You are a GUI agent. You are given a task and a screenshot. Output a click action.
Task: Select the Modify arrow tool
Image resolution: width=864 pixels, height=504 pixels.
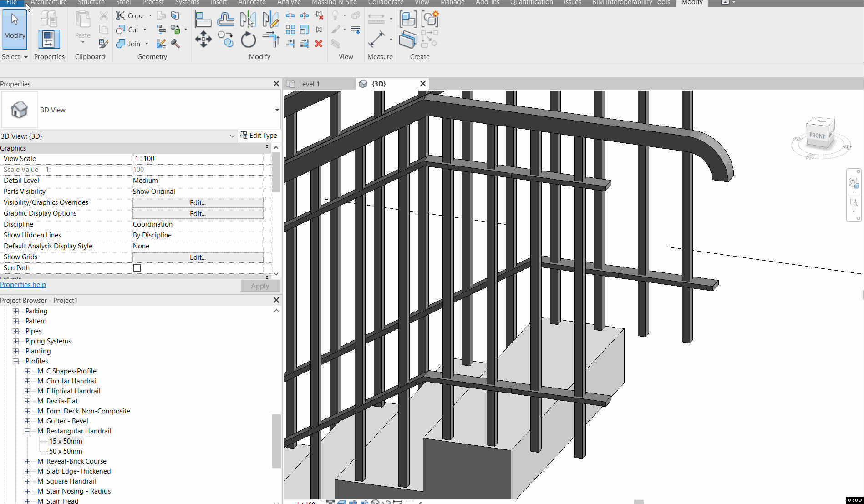click(15, 28)
